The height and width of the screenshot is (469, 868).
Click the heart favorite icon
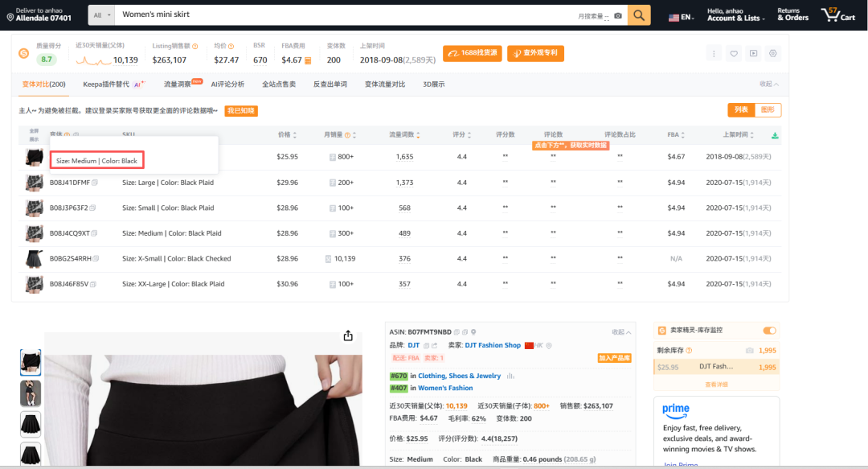pos(734,54)
